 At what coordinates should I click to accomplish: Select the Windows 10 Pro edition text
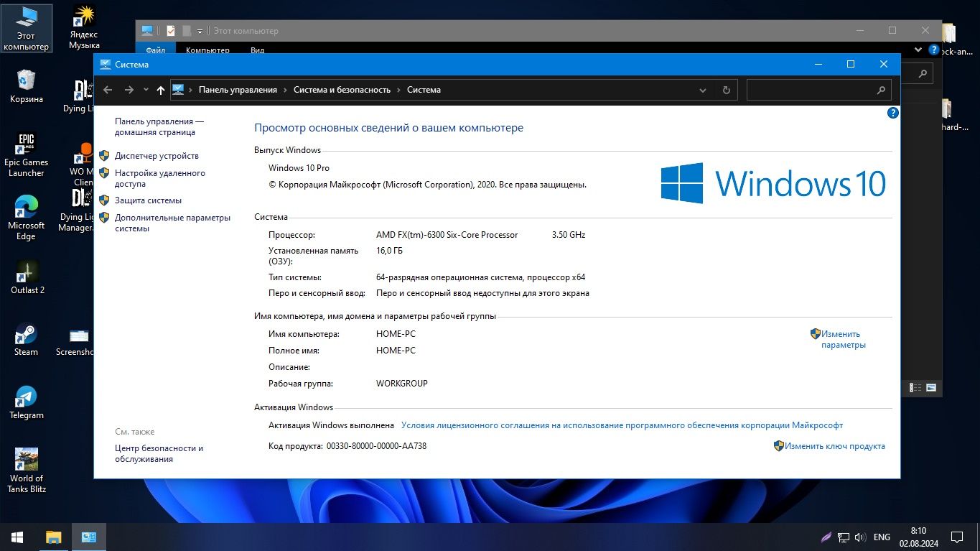(299, 168)
